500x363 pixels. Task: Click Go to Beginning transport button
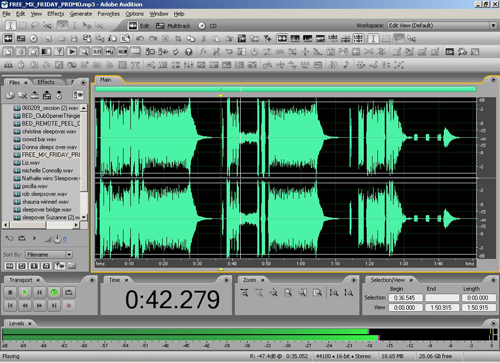(10, 305)
